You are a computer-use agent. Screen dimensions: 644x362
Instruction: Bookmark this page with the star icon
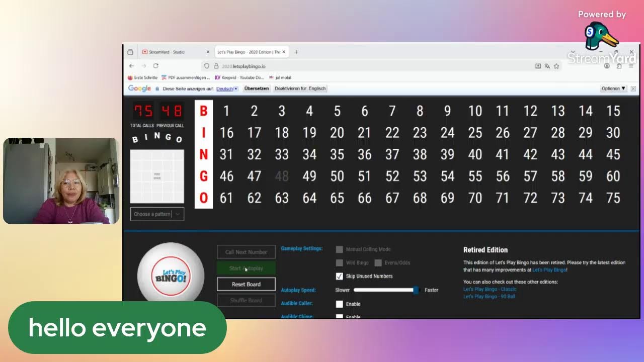(556, 66)
